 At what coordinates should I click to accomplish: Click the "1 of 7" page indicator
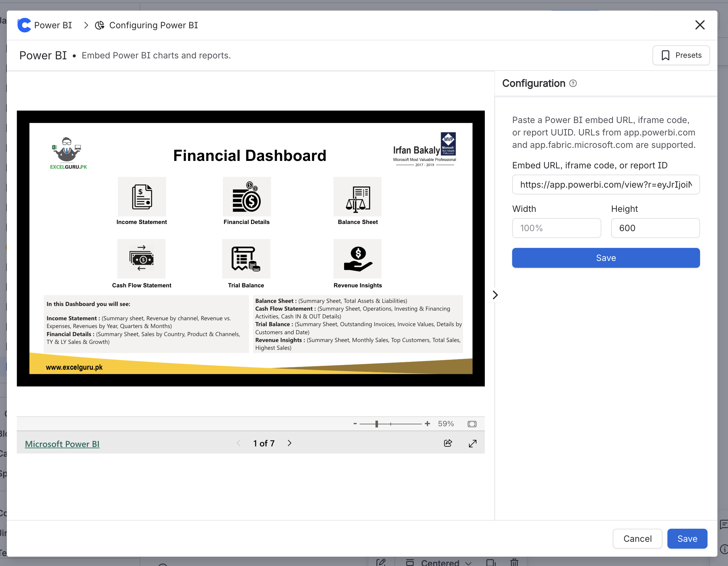(x=264, y=443)
